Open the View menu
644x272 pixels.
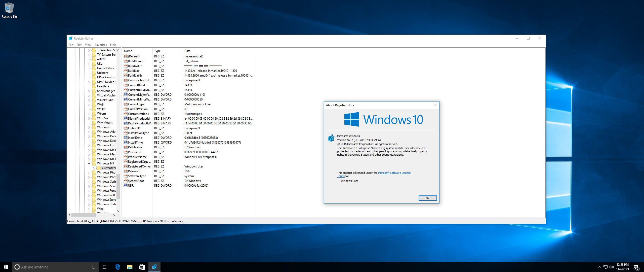coord(88,45)
